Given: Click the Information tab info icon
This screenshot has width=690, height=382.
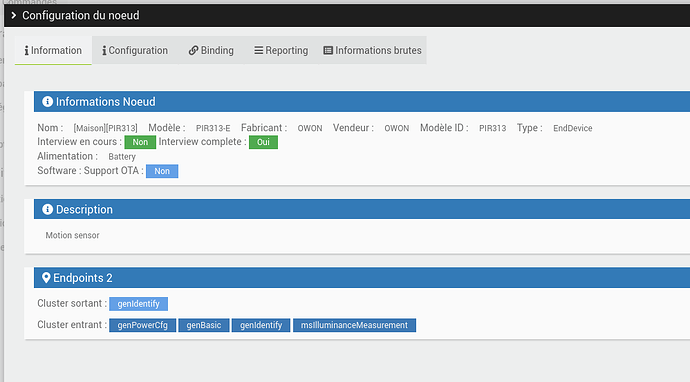Looking at the screenshot, I should coord(26,51).
